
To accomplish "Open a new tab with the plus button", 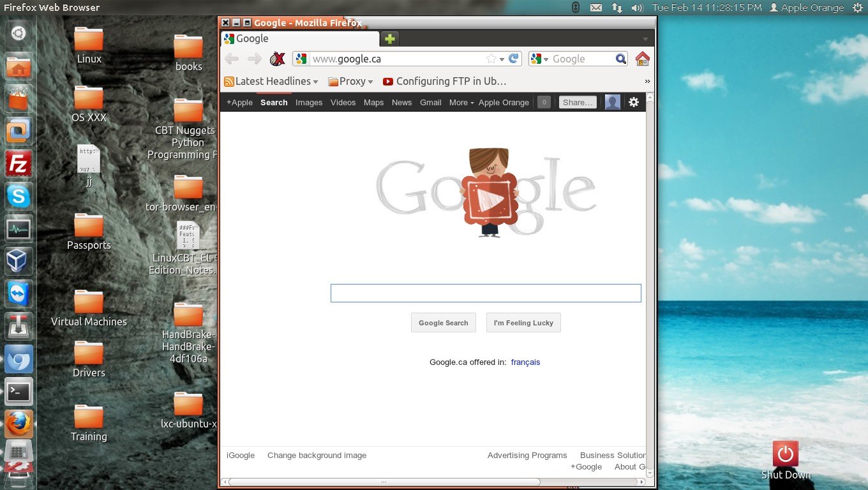I will click(x=390, y=38).
